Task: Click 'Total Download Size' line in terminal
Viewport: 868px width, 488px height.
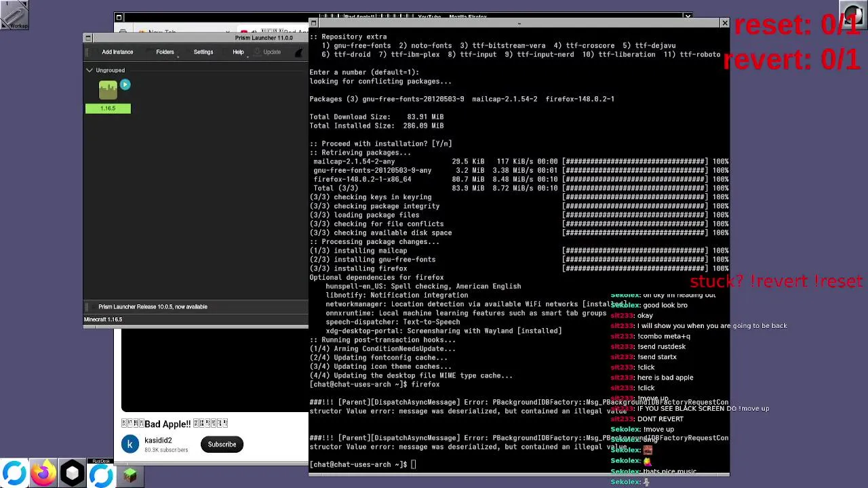Action: pos(376,117)
